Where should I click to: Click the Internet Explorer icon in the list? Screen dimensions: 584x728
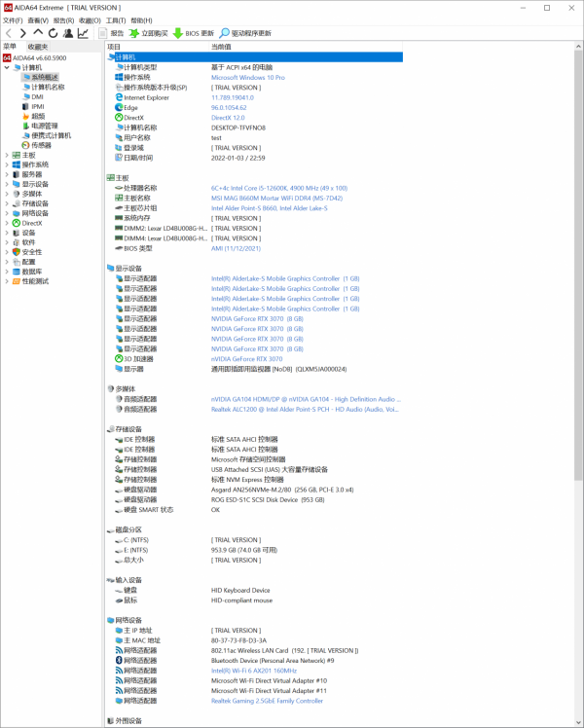119,97
